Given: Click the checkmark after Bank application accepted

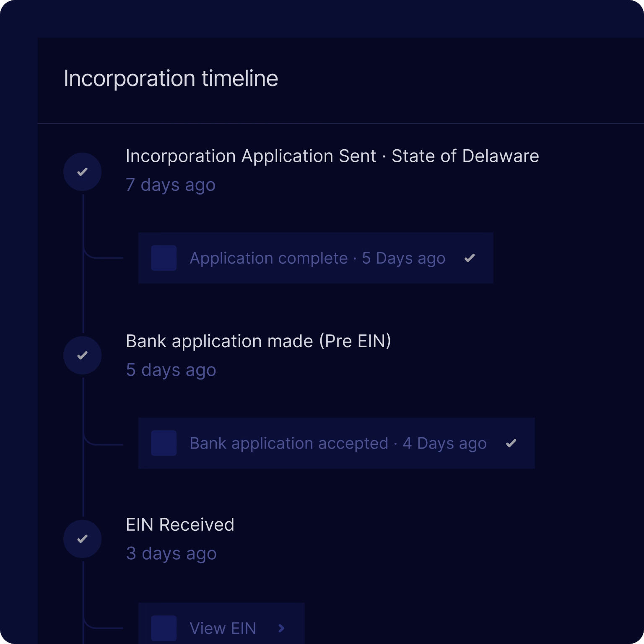Looking at the screenshot, I should point(511,443).
